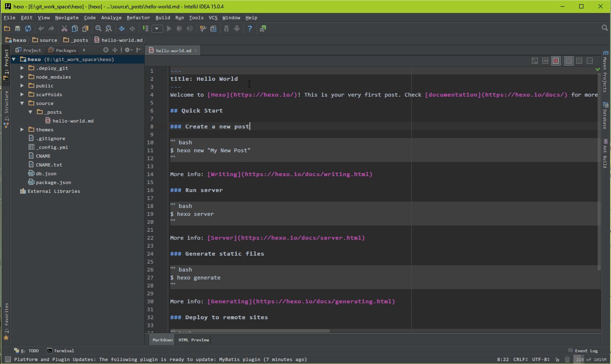Screen dimensions: 611x364
Task: Click the Replace icon in toolbar
Action: click(109, 28)
